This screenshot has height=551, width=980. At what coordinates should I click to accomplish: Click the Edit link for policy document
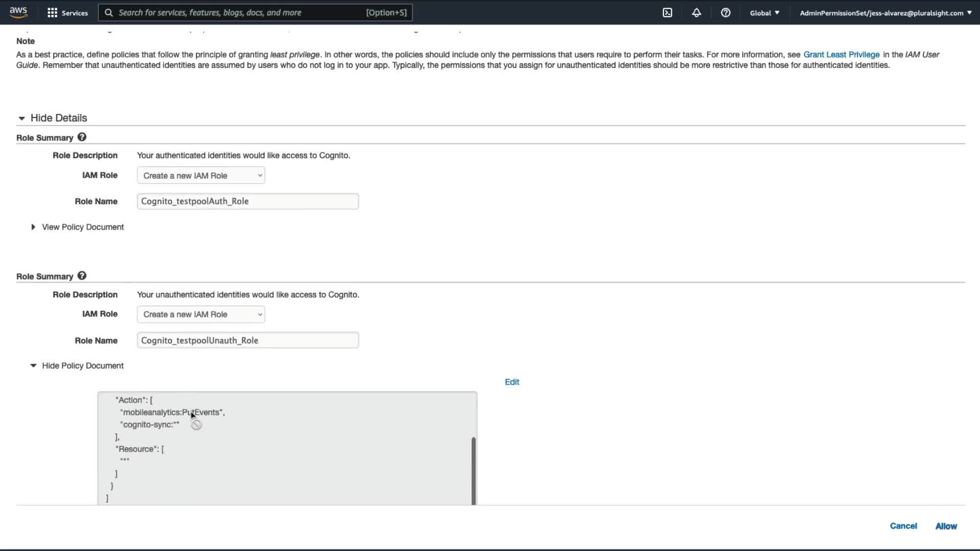pos(511,382)
